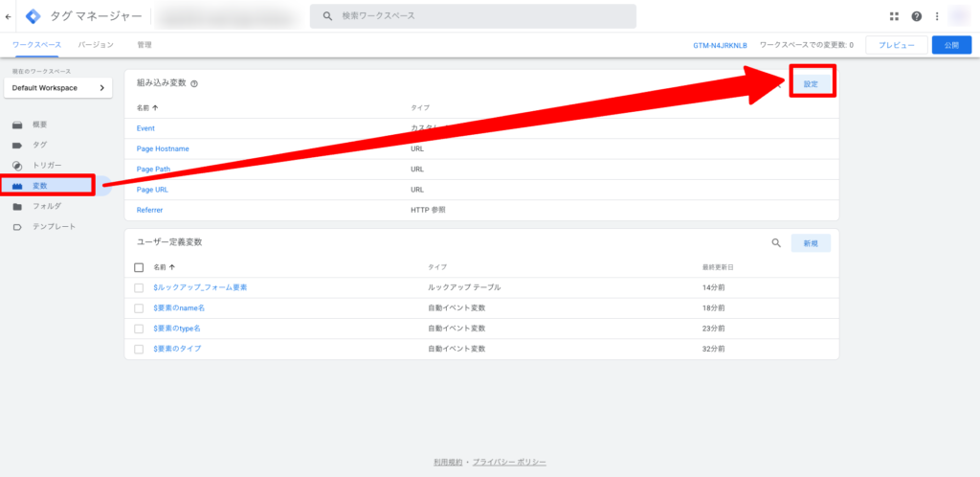
Task: Click the search icon in user-defined variables
Action: [x=776, y=243]
